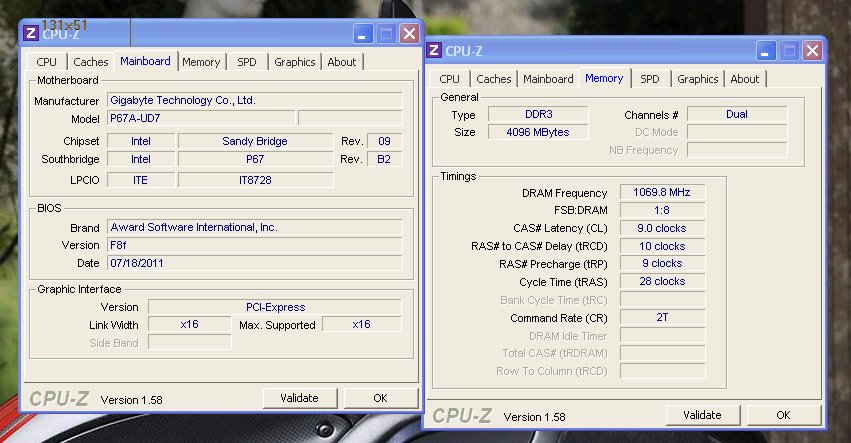Show the Graphics tab in the right window
Screen dimensions: 851x443
[x=697, y=79]
